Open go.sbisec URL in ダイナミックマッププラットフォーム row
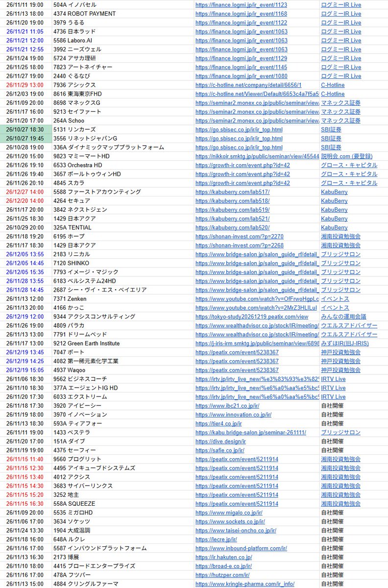388x588 pixels. 239,147
